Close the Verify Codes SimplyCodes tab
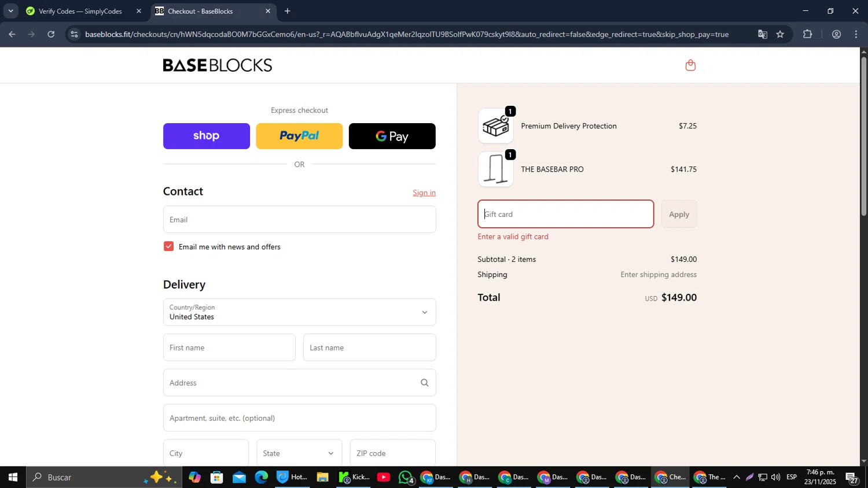Image resolution: width=868 pixels, height=488 pixels. (138, 11)
